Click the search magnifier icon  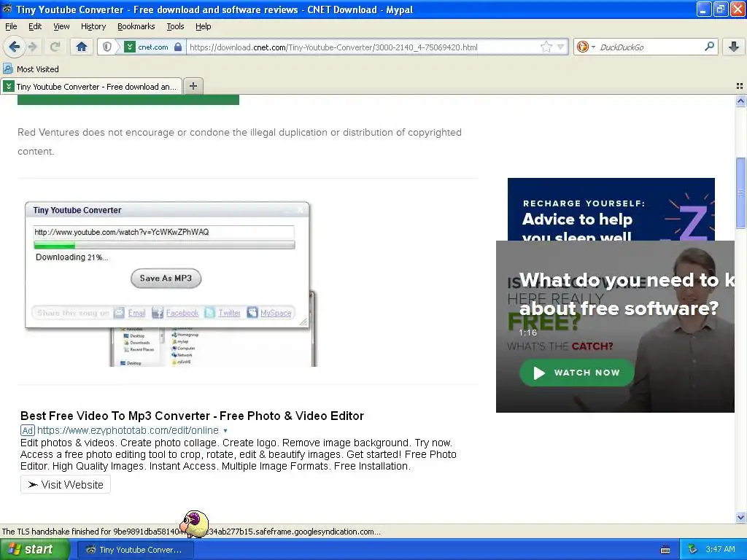click(x=709, y=46)
